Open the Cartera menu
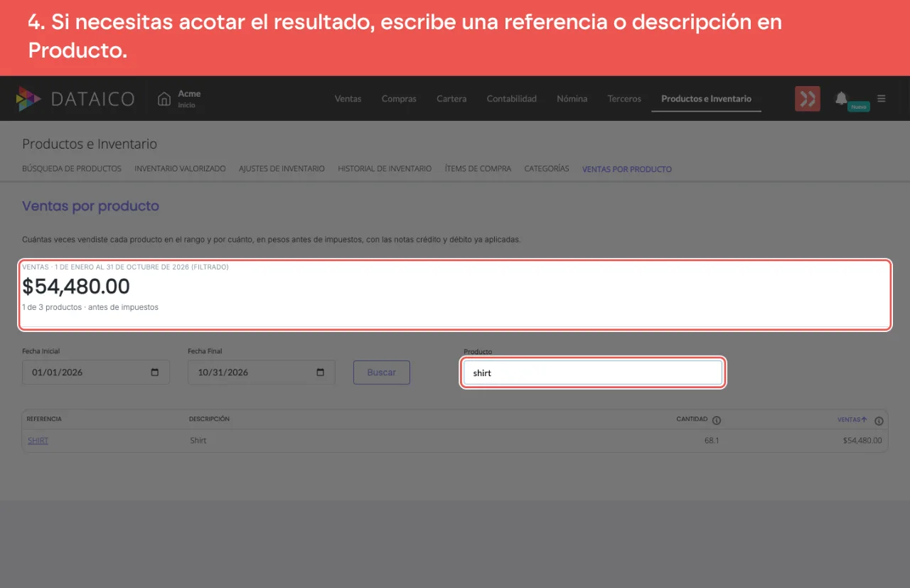 click(451, 99)
